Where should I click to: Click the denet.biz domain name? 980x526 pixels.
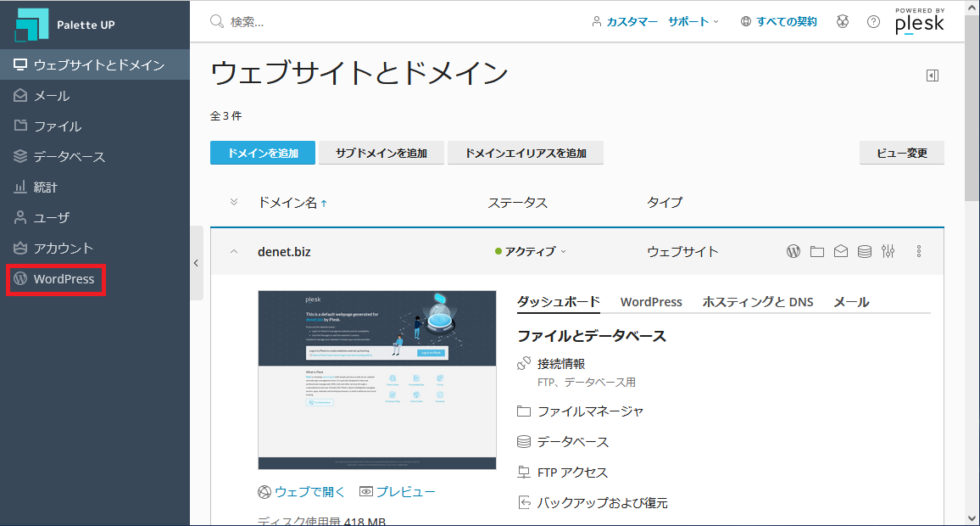[284, 252]
